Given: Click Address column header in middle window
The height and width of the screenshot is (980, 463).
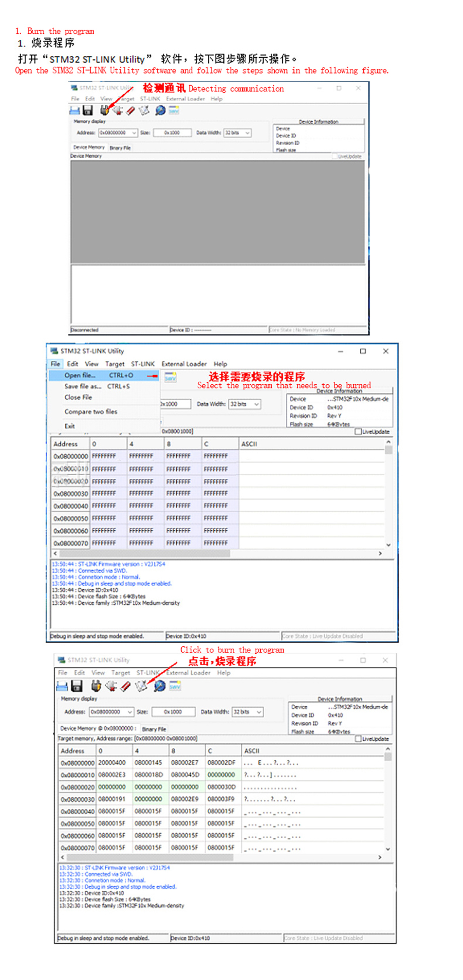Looking at the screenshot, I should coord(70,444).
